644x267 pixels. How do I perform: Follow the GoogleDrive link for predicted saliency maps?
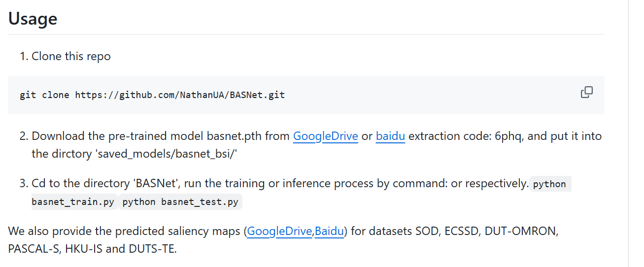(279, 231)
